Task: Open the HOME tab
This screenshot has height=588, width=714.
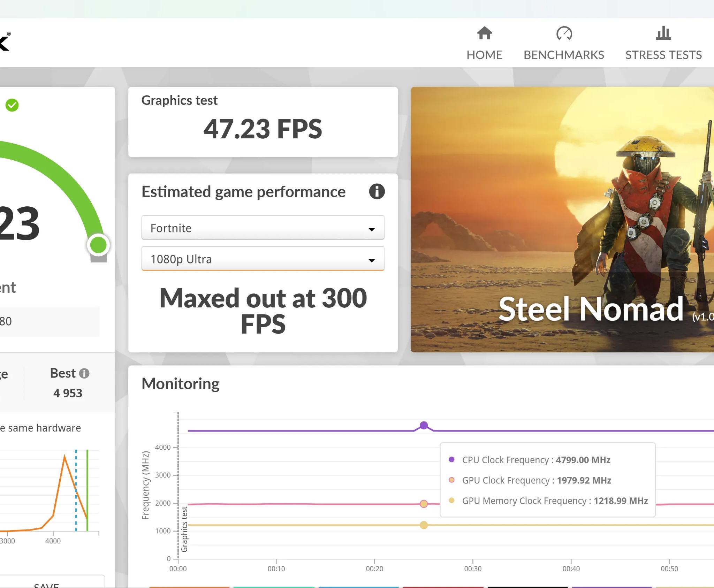Action: (x=484, y=43)
